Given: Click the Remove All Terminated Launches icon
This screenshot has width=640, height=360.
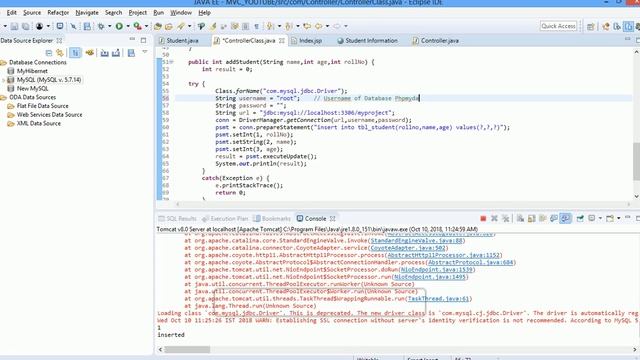Looking at the screenshot, I should pyautogui.click(x=506, y=219).
